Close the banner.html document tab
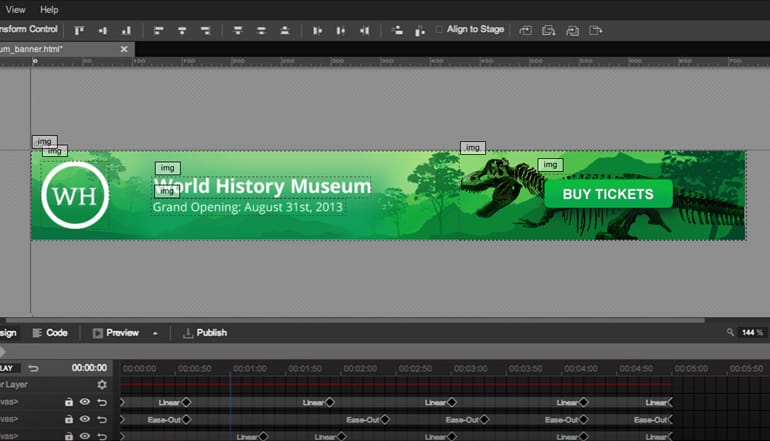This screenshot has height=441, width=770. click(x=124, y=49)
